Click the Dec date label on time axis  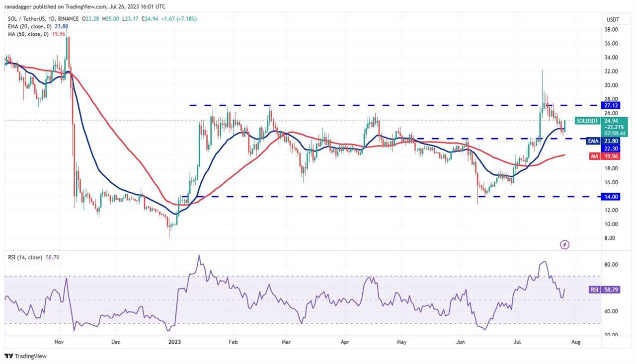point(116,342)
